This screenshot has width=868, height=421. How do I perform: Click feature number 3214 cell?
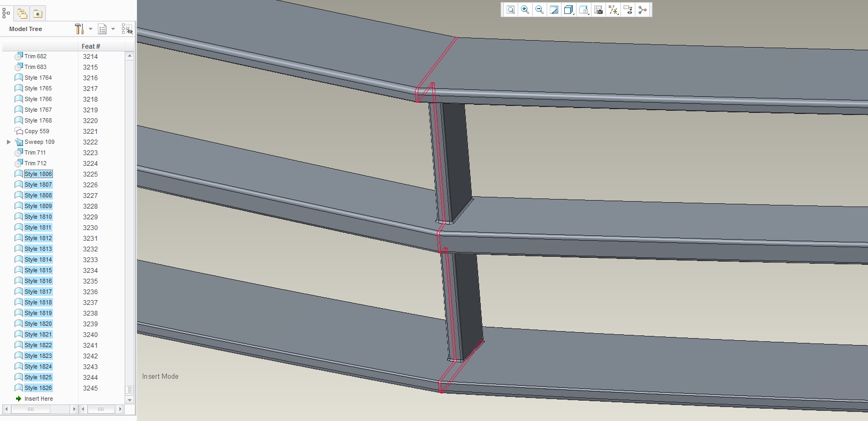90,56
